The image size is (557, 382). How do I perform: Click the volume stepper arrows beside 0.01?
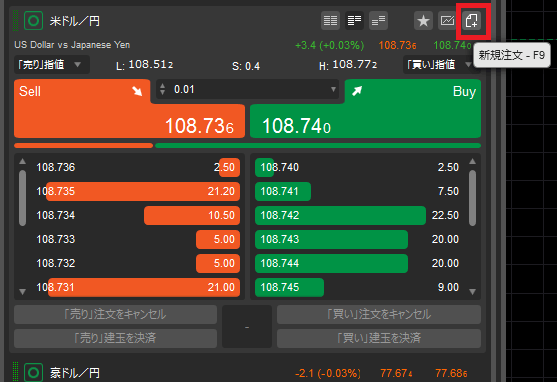click(x=162, y=89)
